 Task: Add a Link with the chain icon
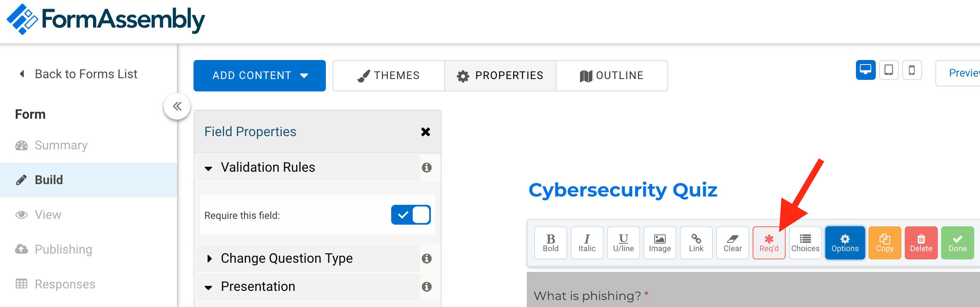click(x=696, y=243)
